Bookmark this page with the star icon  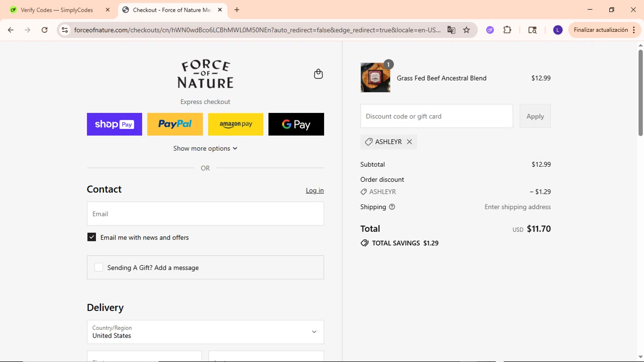click(x=467, y=30)
